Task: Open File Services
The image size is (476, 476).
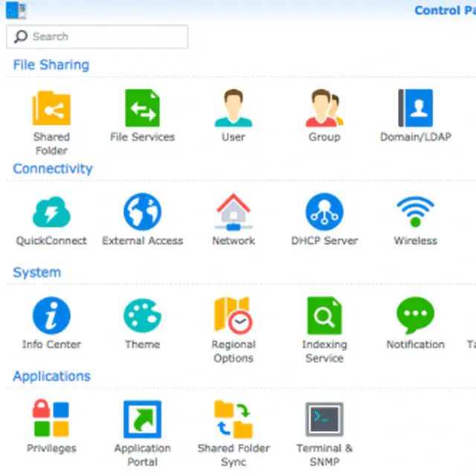Action: 142,109
